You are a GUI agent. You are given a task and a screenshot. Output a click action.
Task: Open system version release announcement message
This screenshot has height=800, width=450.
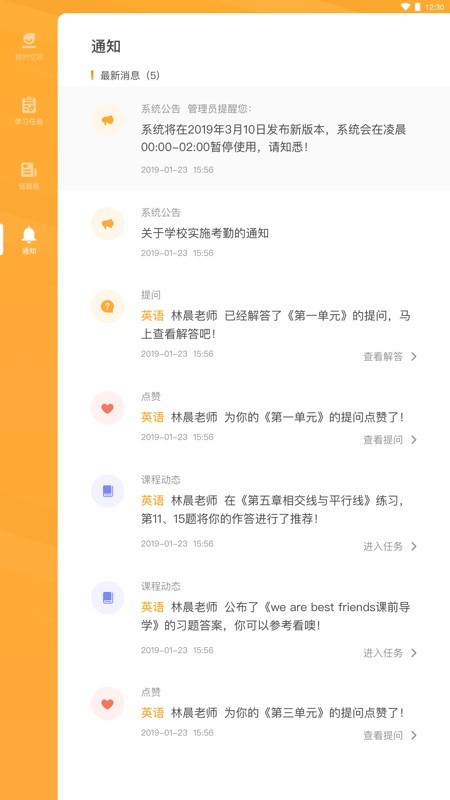254,139
